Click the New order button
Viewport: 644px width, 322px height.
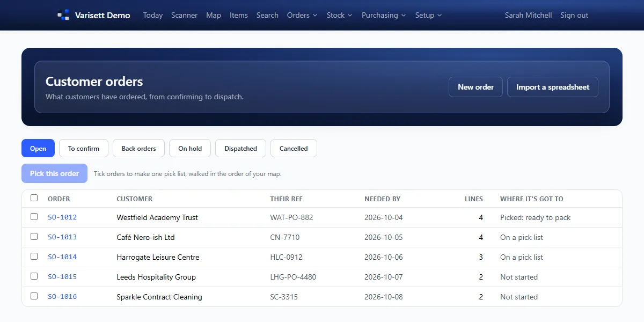475,87
